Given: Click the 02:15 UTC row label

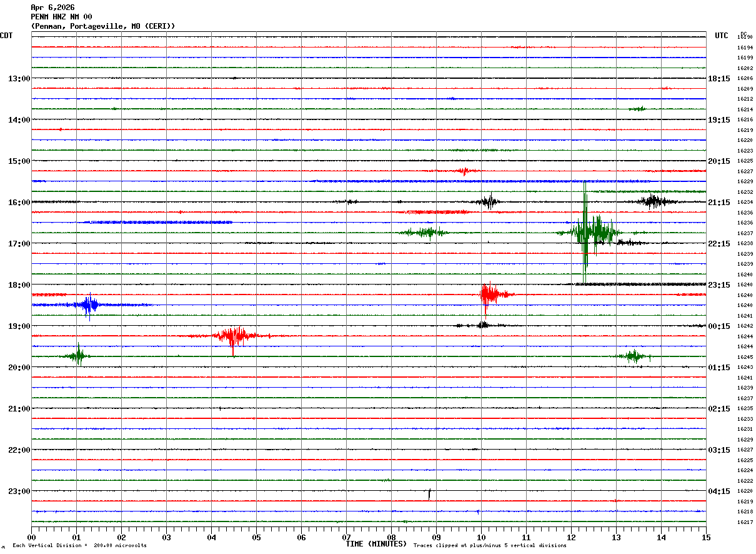Looking at the screenshot, I should (719, 409).
